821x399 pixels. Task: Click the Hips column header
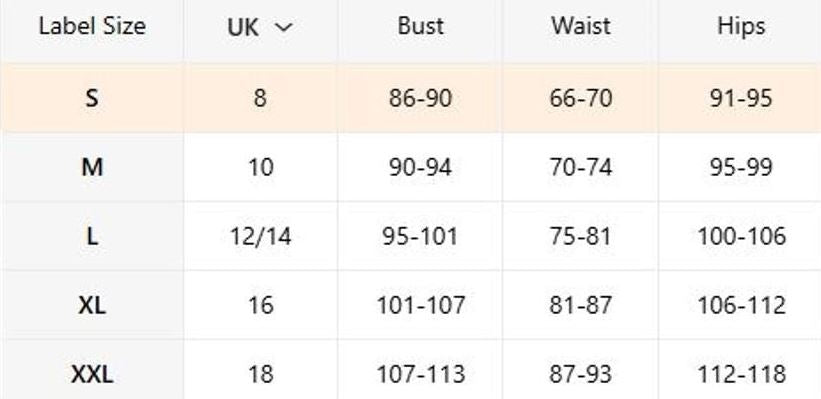[740, 26]
